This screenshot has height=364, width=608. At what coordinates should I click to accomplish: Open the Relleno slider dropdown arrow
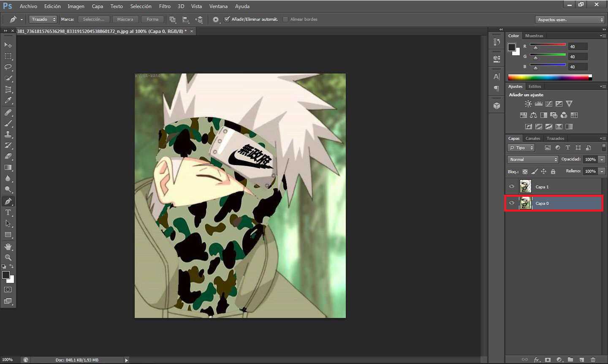[x=602, y=171]
